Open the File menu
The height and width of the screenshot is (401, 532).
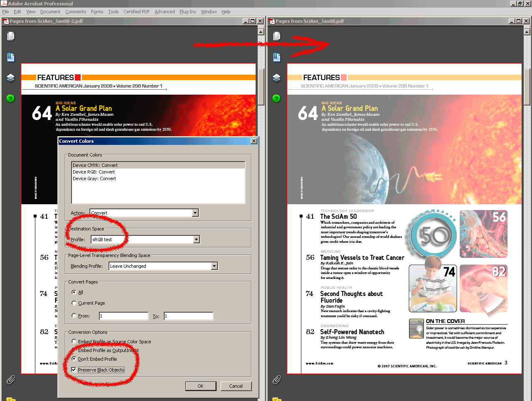click(5, 12)
